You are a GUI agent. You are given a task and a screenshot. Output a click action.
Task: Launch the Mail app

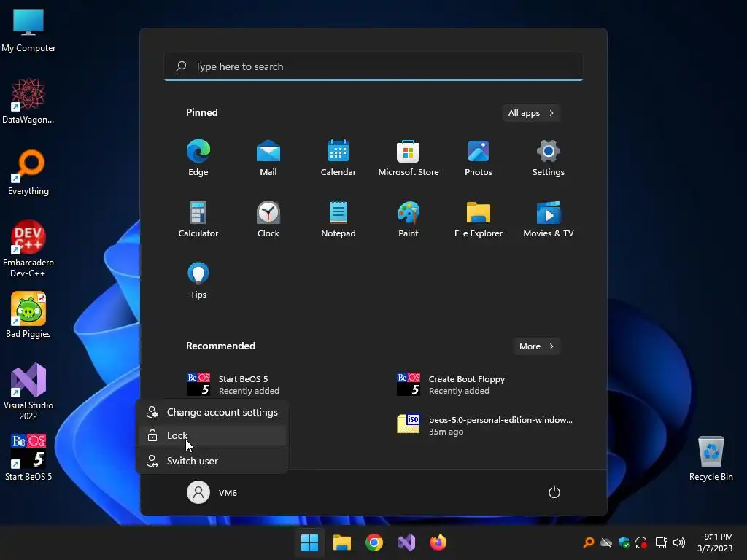(x=268, y=157)
